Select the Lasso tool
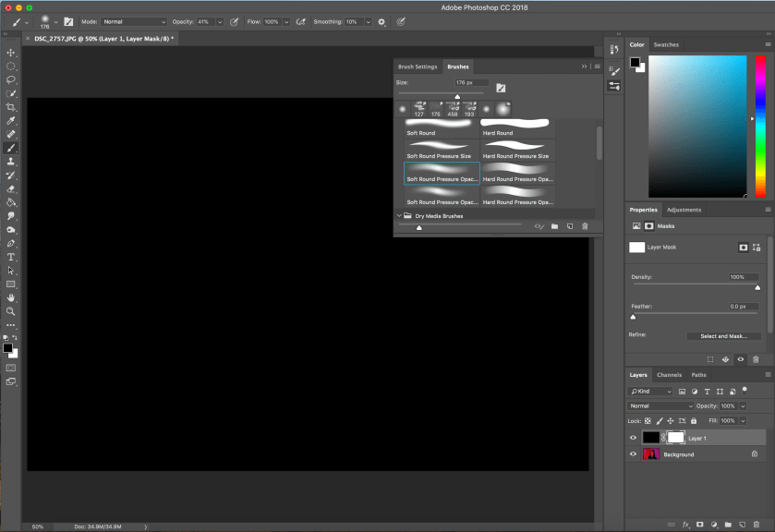 point(11,79)
